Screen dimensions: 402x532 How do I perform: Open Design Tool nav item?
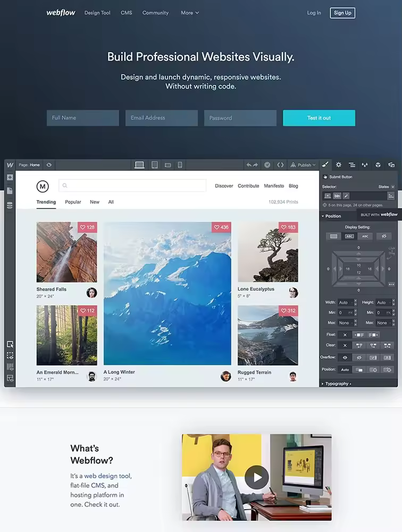[x=97, y=13]
